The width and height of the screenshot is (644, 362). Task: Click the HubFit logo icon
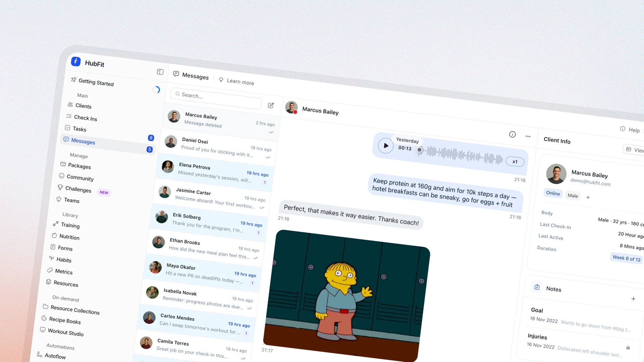[x=76, y=61]
